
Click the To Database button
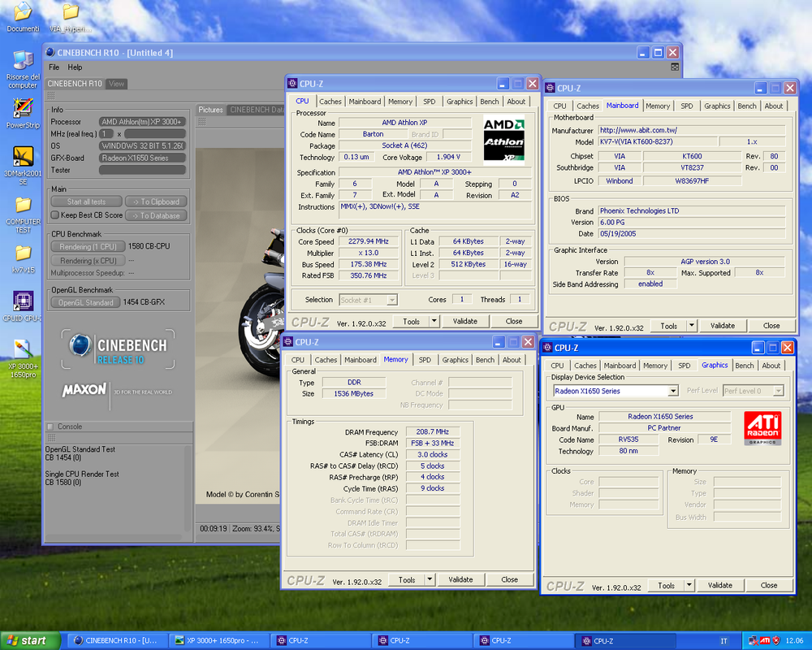[156, 215]
